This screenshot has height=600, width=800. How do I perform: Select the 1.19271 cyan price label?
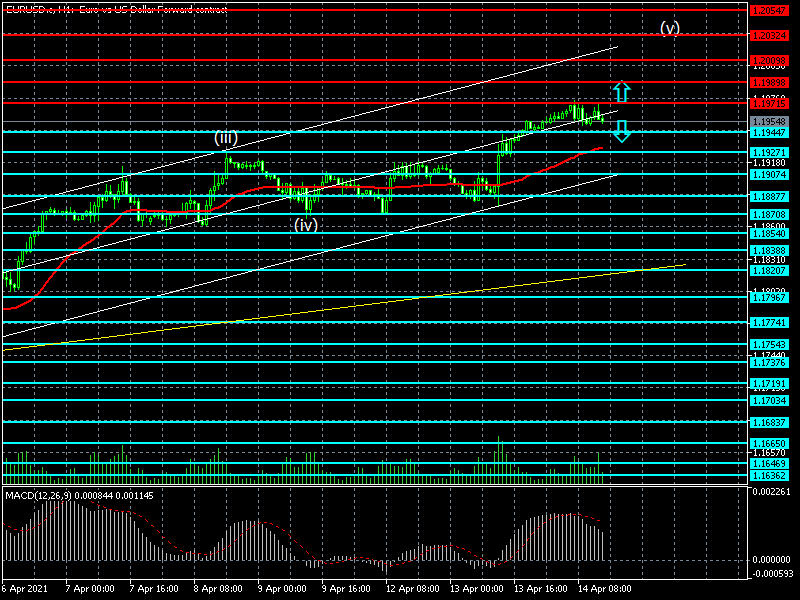769,152
